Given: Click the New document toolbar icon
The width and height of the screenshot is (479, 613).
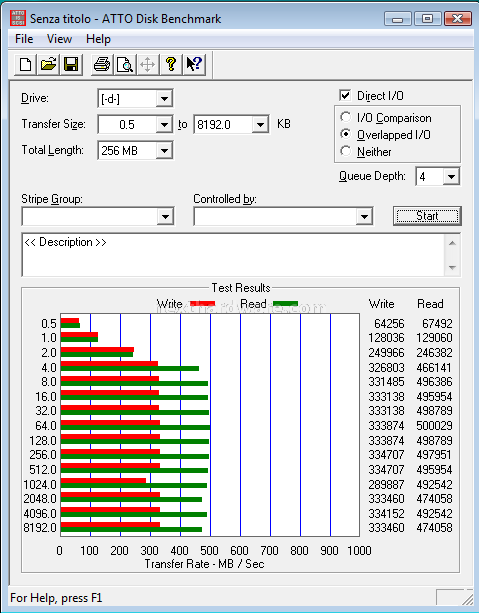Looking at the screenshot, I should [x=25, y=64].
